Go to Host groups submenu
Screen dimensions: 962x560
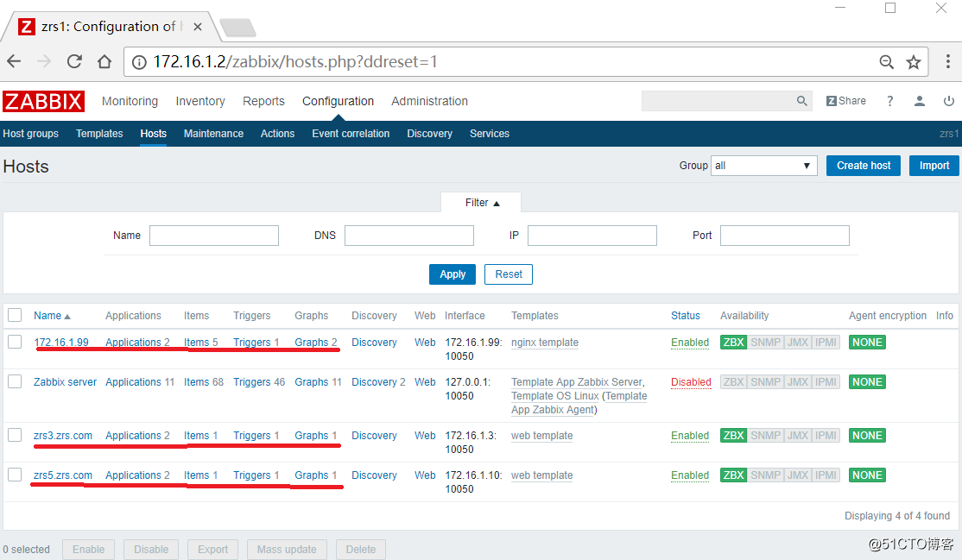31,134
